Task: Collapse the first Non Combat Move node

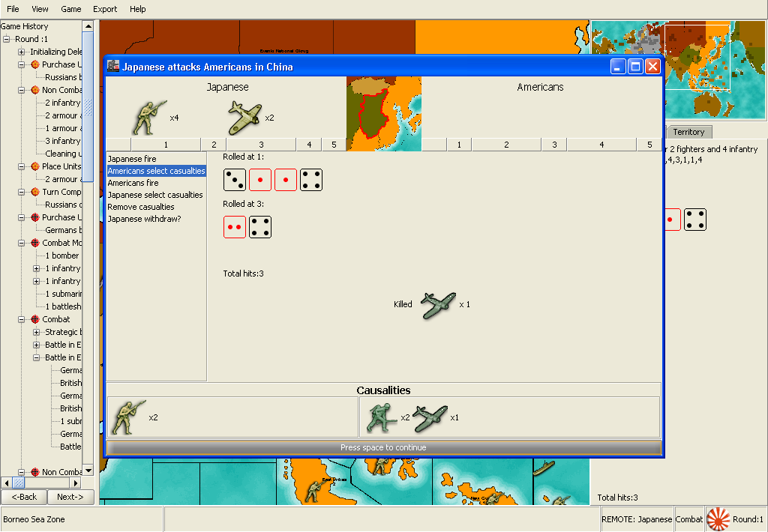Action: coord(22,90)
